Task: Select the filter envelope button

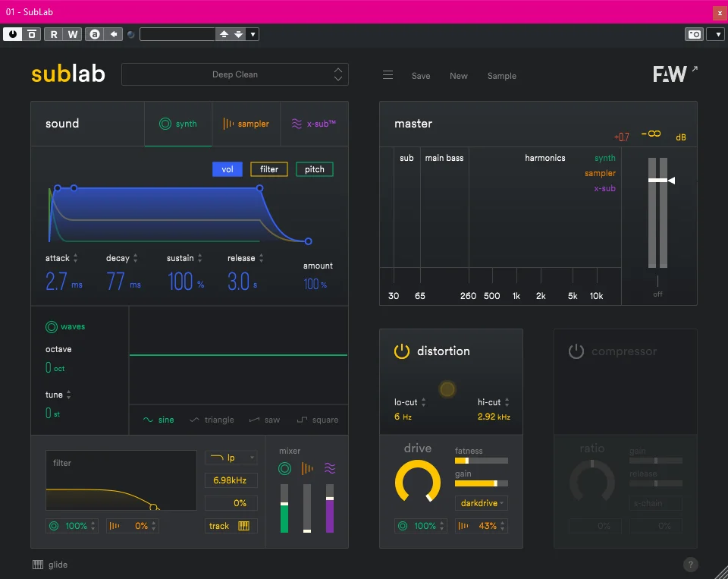Action: coord(269,169)
